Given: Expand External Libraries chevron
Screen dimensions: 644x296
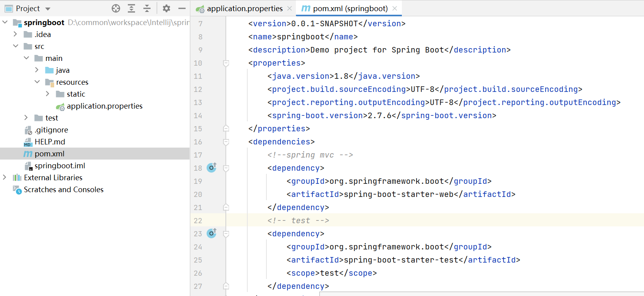Looking at the screenshot, I should pyautogui.click(x=5, y=177).
